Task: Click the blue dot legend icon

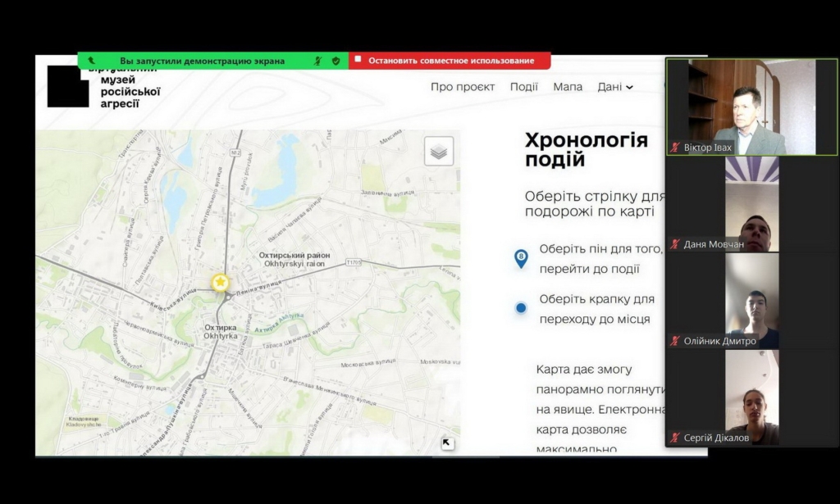Action: pyautogui.click(x=521, y=309)
